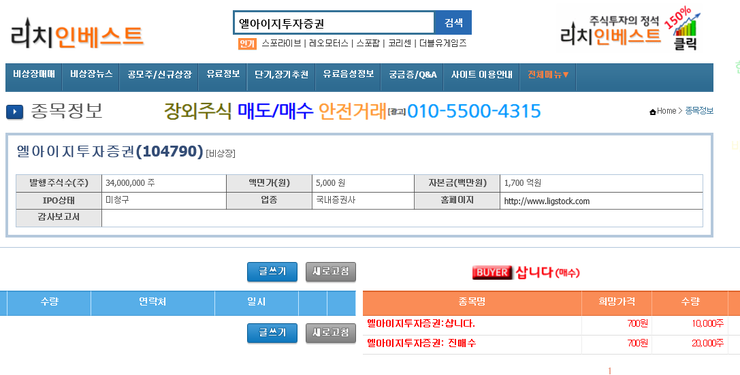Select the 희망가격 column header
Viewport: 740px width, 375px height.
pyautogui.click(x=616, y=302)
